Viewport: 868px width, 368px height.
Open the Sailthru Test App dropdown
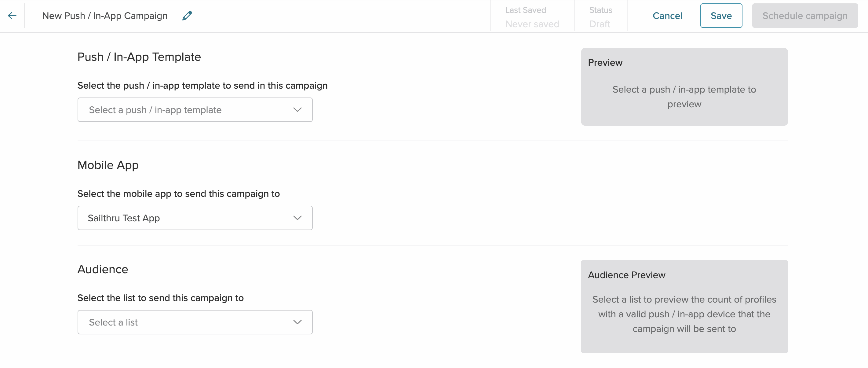click(195, 218)
